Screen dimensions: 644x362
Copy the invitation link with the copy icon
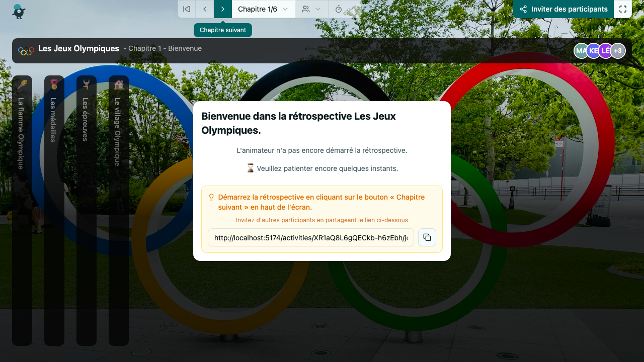point(427,237)
